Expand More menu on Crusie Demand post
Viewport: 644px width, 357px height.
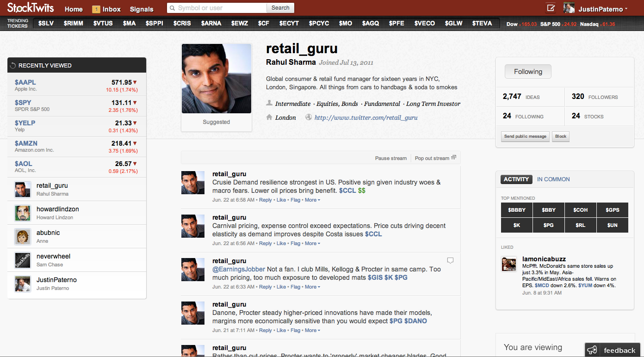[x=312, y=200]
